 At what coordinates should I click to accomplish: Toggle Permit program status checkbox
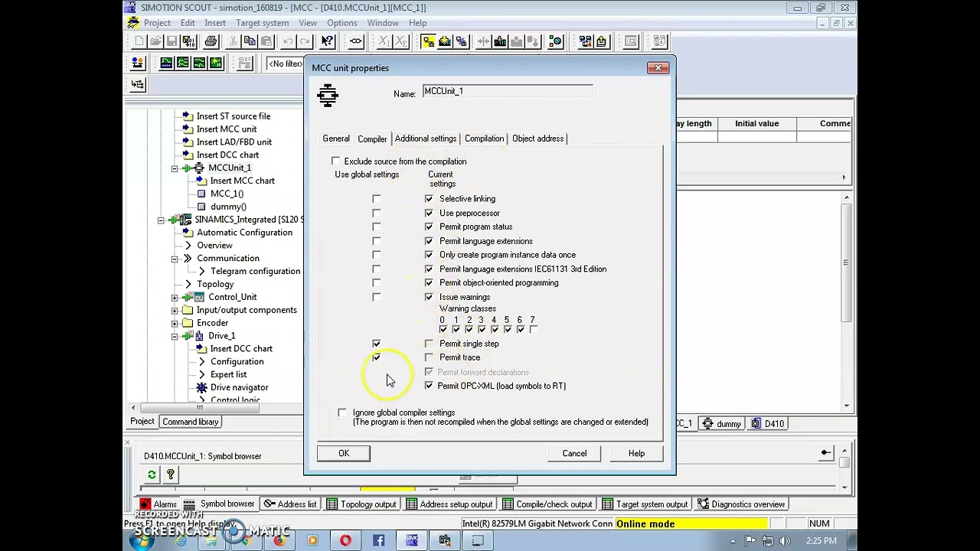click(429, 227)
